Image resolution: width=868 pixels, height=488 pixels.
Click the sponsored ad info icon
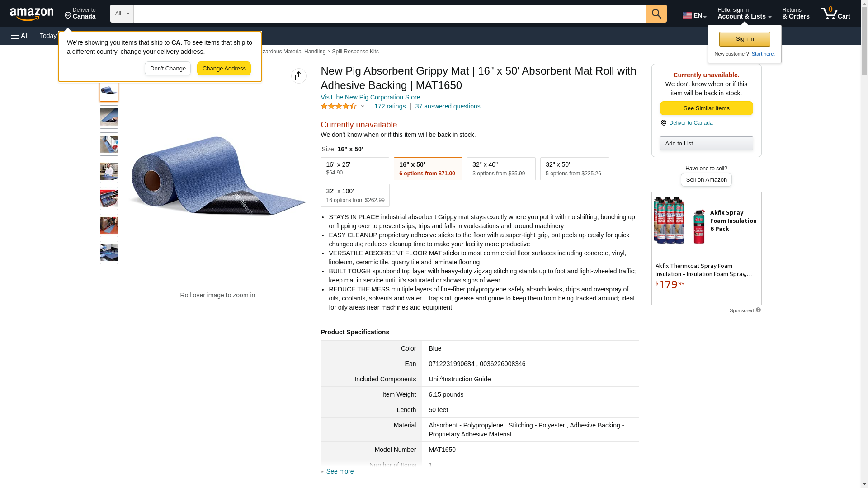(x=758, y=310)
